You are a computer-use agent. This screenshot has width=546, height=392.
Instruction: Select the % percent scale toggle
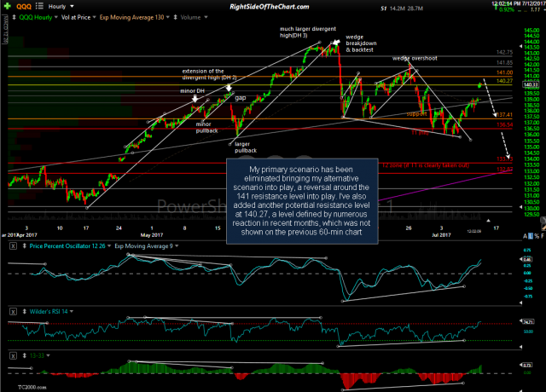537,236
